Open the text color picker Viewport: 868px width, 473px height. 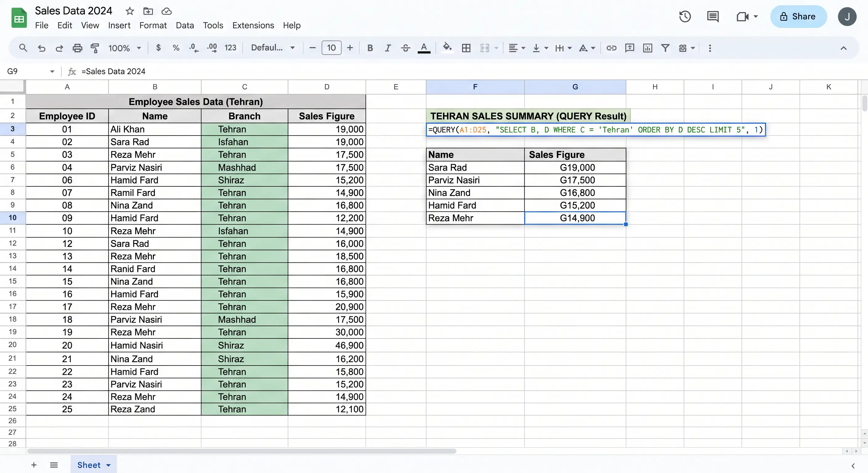[424, 48]
